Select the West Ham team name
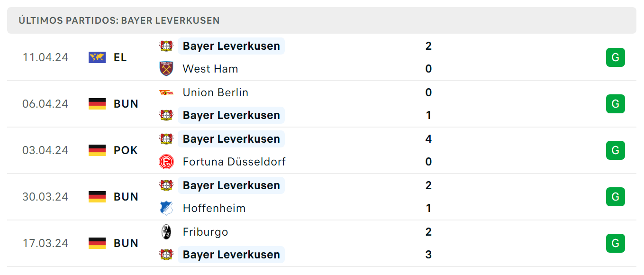644x275 pixels. 210,69
